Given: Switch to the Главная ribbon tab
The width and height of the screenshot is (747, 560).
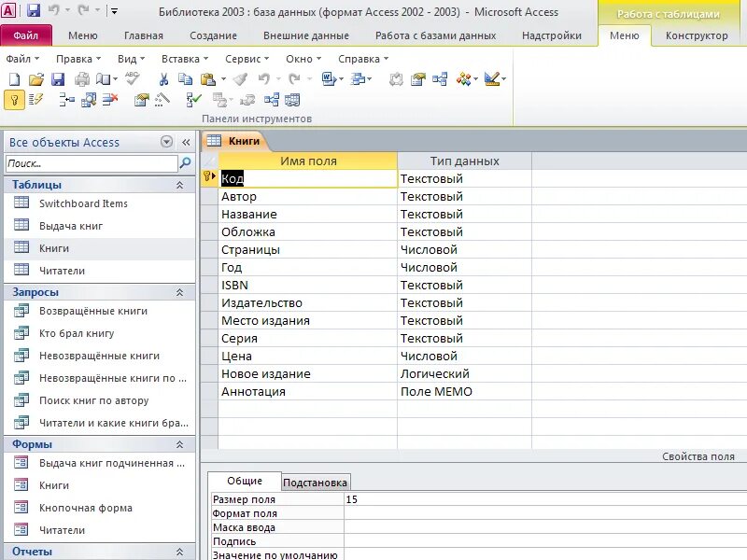Looking at the screenshot, I should pyautogui.click(x=144, y=35).
